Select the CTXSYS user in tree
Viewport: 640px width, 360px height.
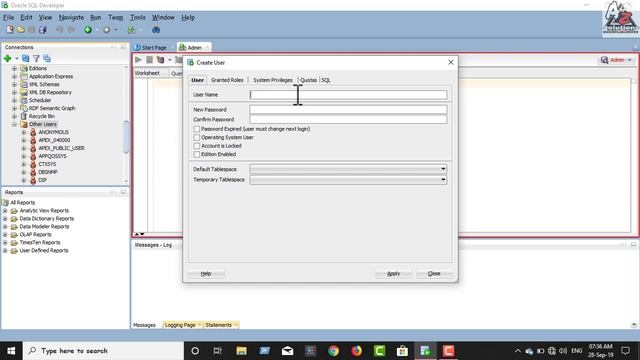tap(47, 164)
